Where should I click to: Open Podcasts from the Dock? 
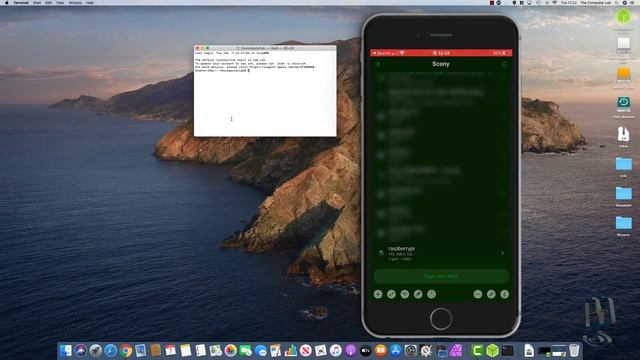tap(351, 350)
